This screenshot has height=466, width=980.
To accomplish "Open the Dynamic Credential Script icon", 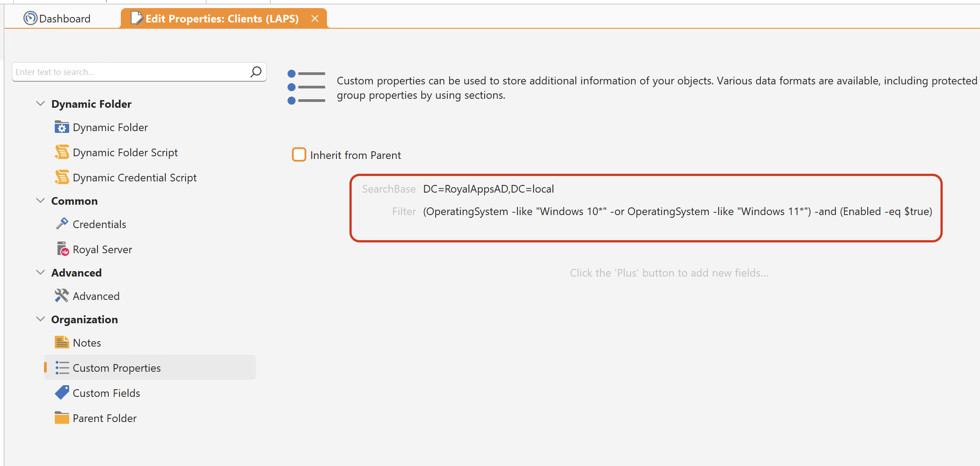I will (62, 177).
